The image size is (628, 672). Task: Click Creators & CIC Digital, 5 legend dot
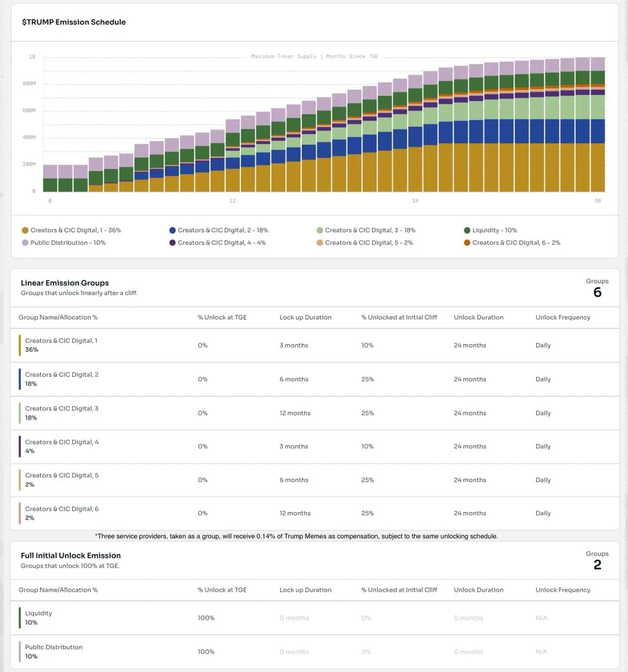pyautogui.click(x=319, y=243)
